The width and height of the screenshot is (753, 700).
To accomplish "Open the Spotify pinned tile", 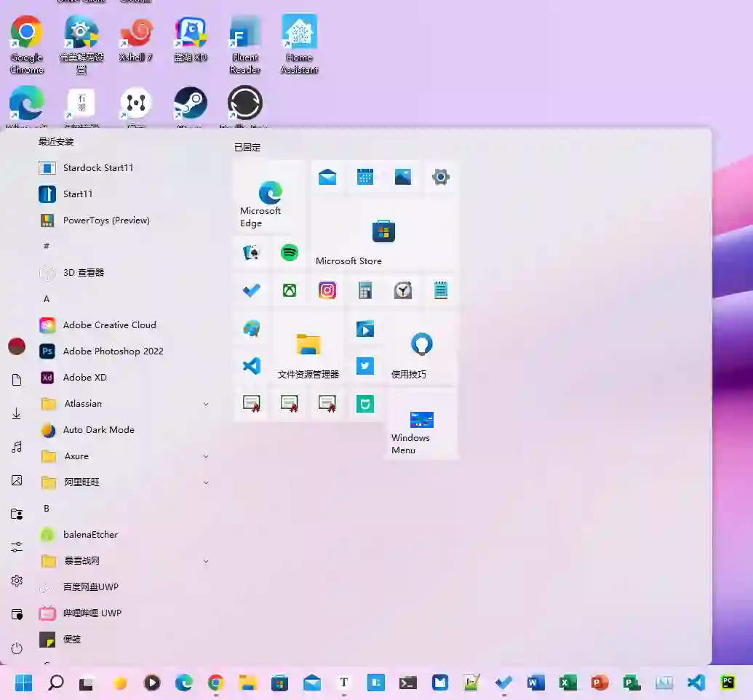I will point(290,252).
